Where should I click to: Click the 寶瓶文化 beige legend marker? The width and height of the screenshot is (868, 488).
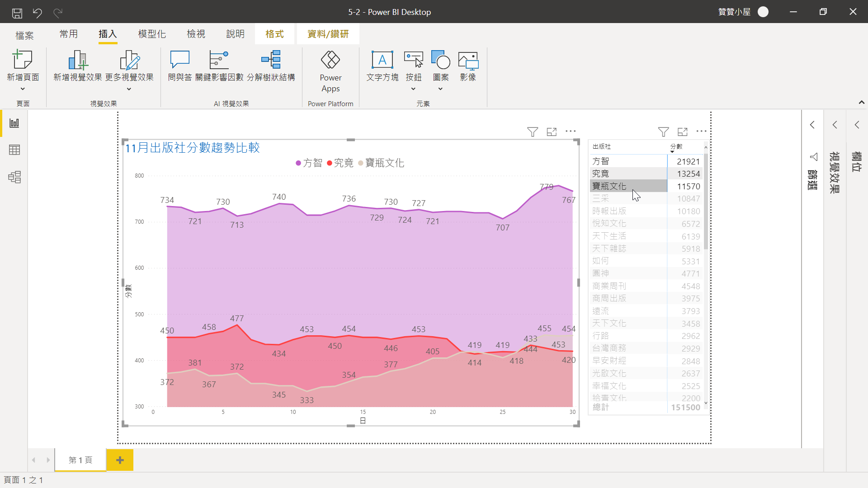[360, 163]
